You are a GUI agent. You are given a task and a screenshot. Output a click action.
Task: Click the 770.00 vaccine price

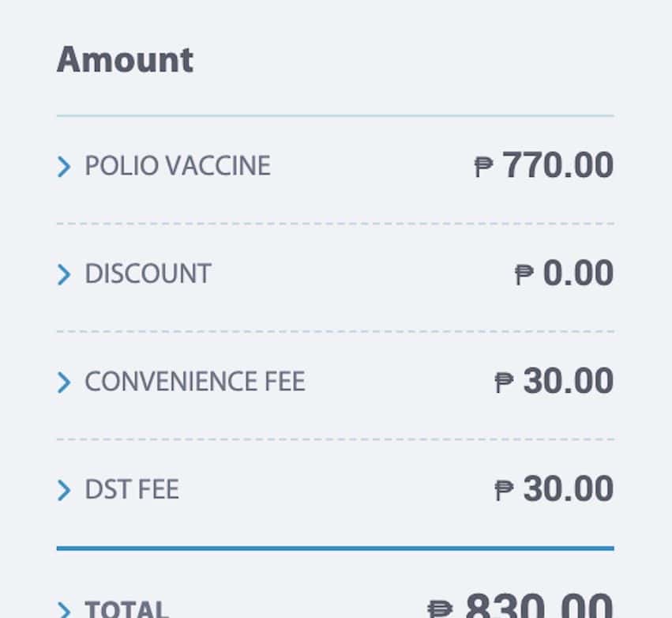pyautogui.click(x=557, y=165)
